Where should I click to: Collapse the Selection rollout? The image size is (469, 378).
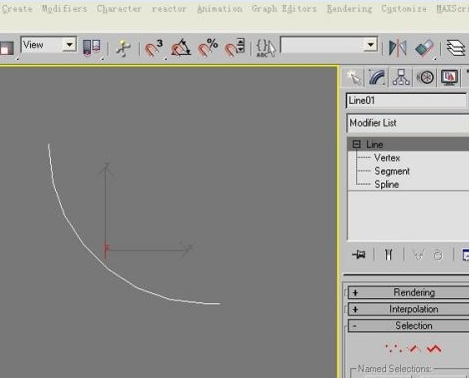(x=408, y=326)
